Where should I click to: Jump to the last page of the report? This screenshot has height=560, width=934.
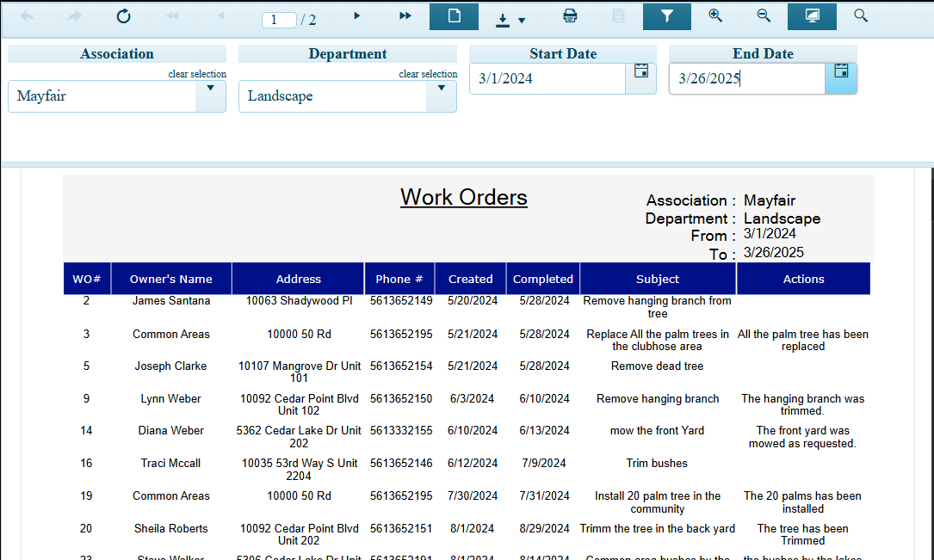pyautogui.click(x=405, y=15)
